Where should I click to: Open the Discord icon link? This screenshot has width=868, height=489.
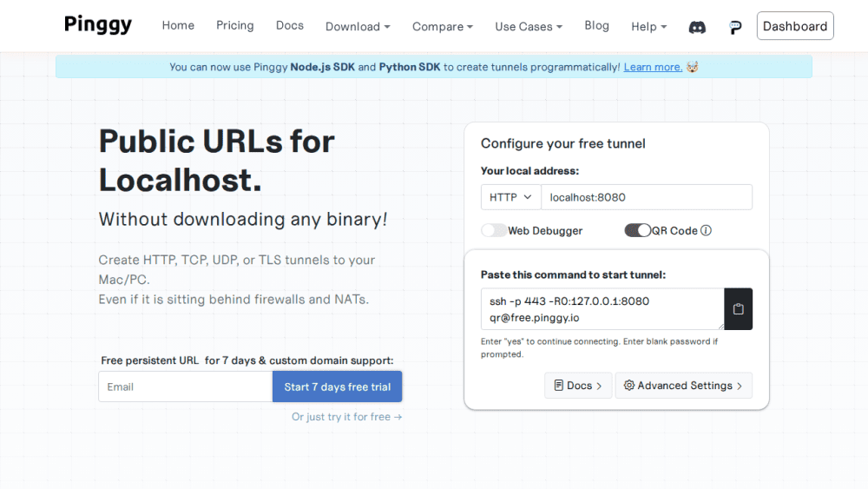697,27
